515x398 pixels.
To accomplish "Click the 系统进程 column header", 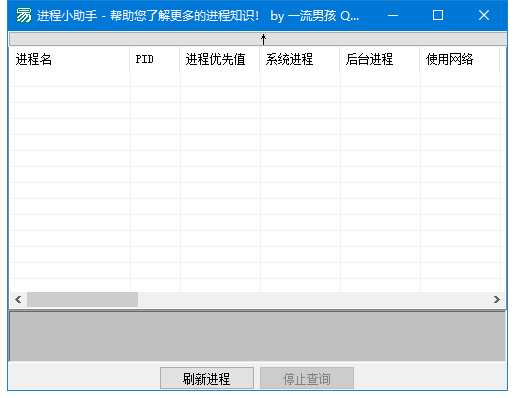I will pos(300,59).
